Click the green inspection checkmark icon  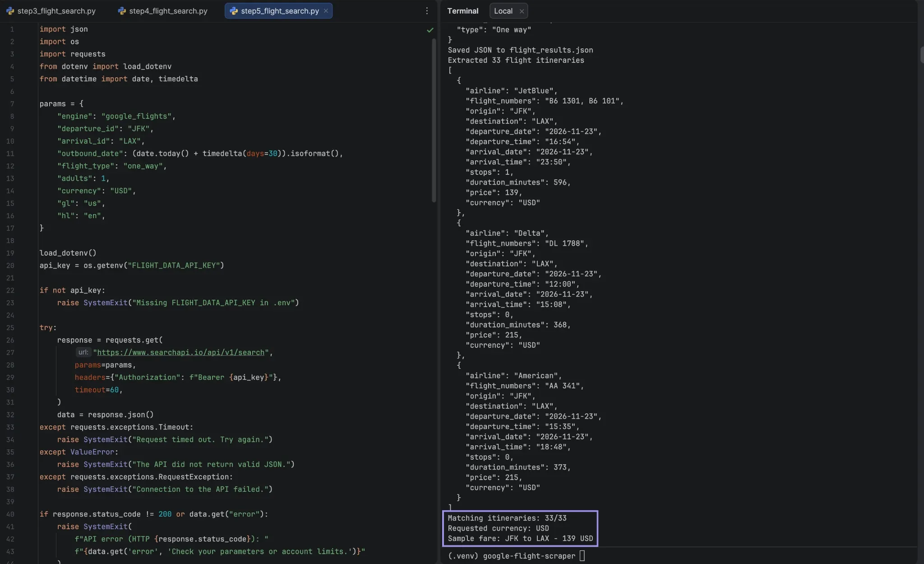[430, 30]
